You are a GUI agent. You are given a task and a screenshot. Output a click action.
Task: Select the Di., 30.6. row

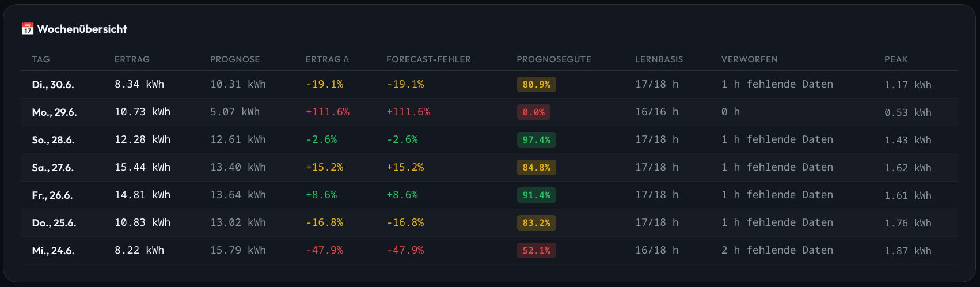point(489,85)
